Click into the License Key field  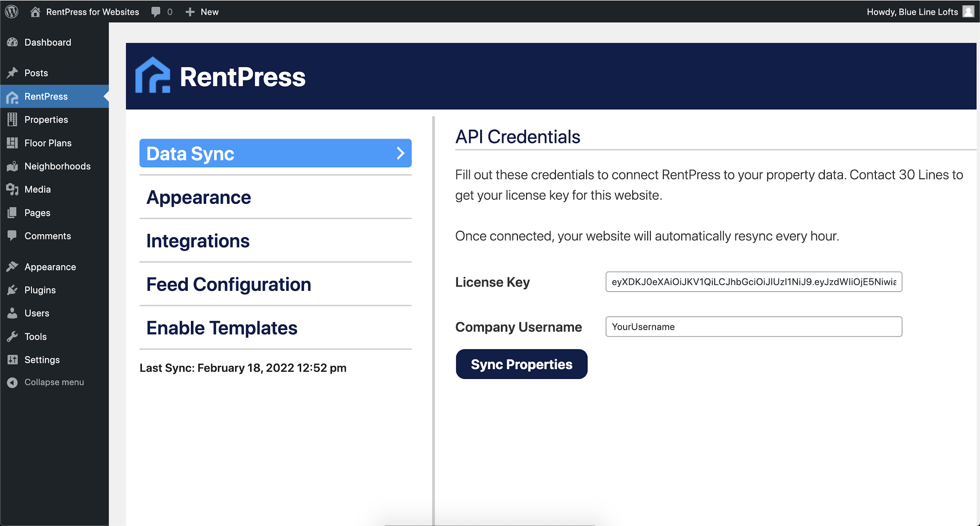coord(753,282)
